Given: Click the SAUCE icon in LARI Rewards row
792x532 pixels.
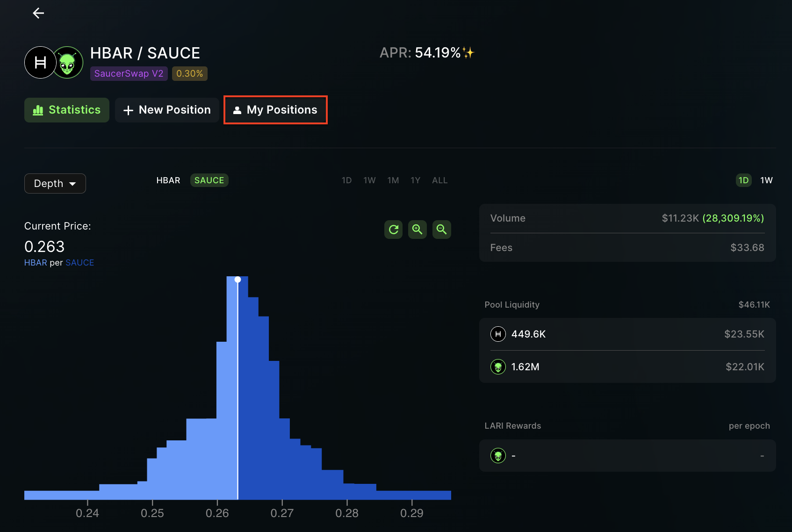Looking at the screenshot, I should coord(498,455).
